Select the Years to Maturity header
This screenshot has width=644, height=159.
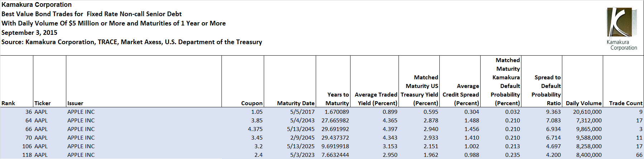pyautogui.click(x=338, y=99)
